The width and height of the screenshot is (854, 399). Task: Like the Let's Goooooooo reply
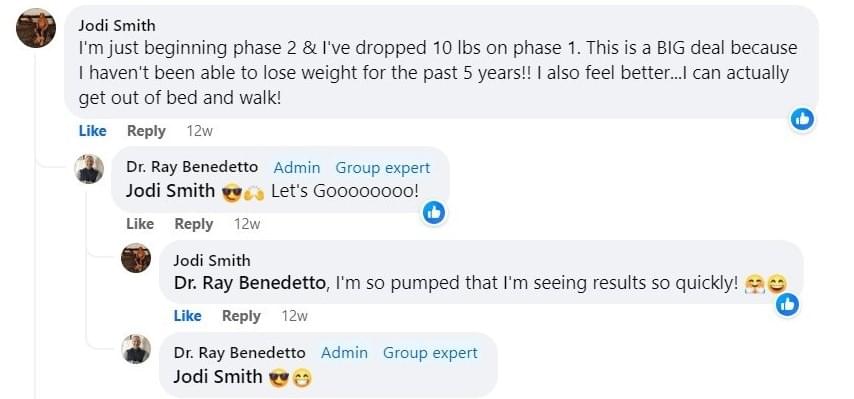click(x=140, y=224)
